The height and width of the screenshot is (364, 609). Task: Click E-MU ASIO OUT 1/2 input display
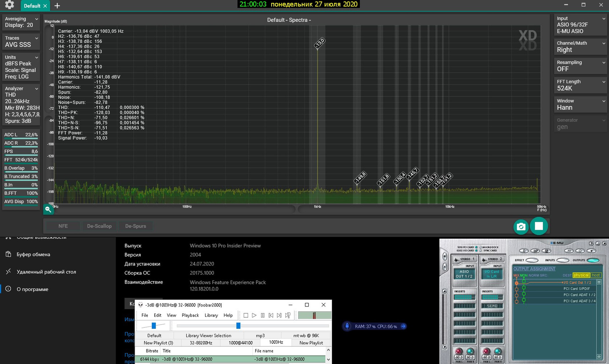(x=464, y=274)
